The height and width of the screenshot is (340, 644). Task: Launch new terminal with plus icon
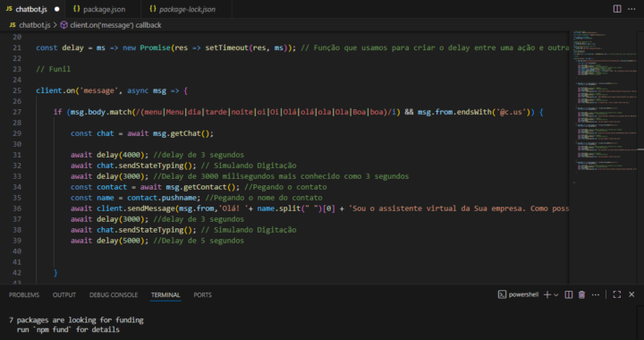[547, 294]
